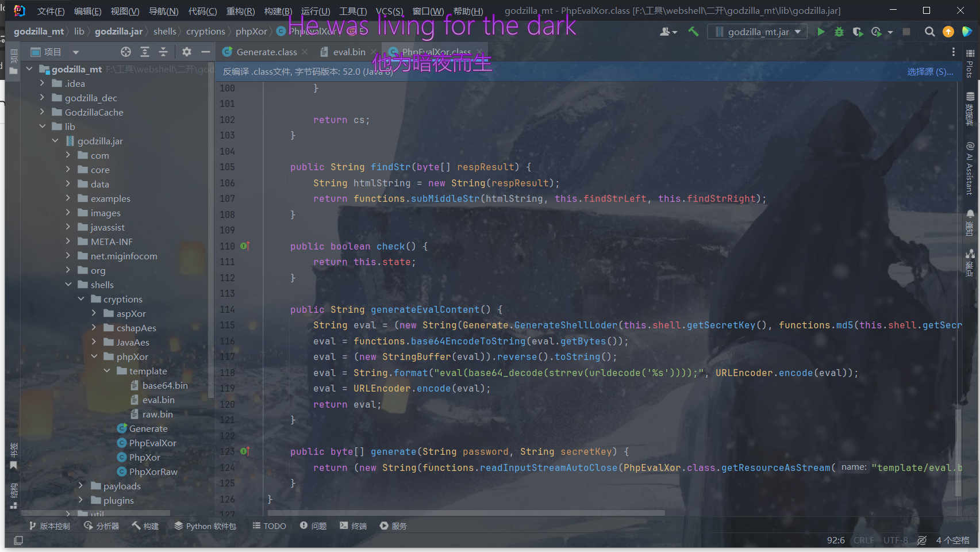This screenshot has width=980, height=552.
Task: Open the 版本控制 tool window button
Action: tap(49, 526)
